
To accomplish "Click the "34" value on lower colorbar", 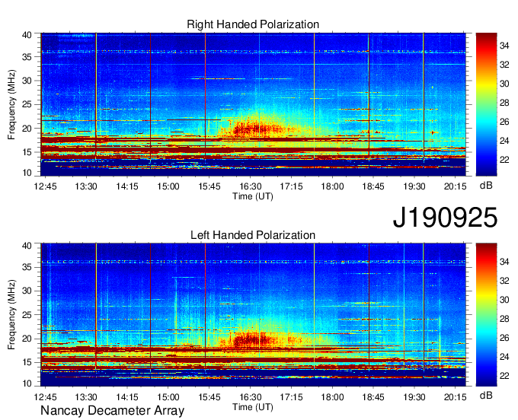I will tap(504, 262).
